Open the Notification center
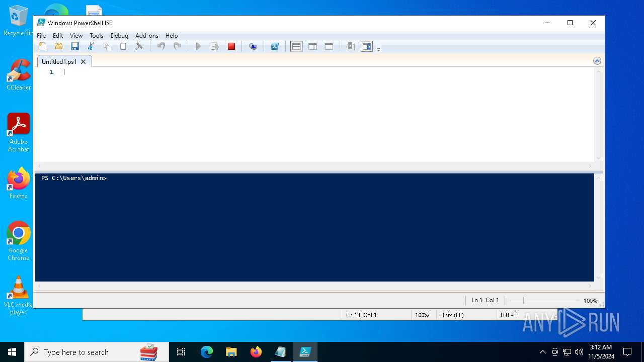This screenshot has height=362, width=644. click(627, 352)
